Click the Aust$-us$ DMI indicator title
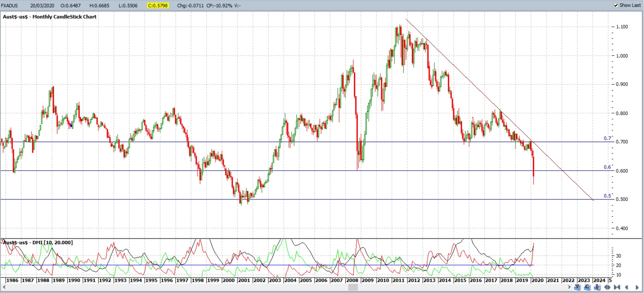Viewport: 644px width, 293px height. (x=38, y=242)
